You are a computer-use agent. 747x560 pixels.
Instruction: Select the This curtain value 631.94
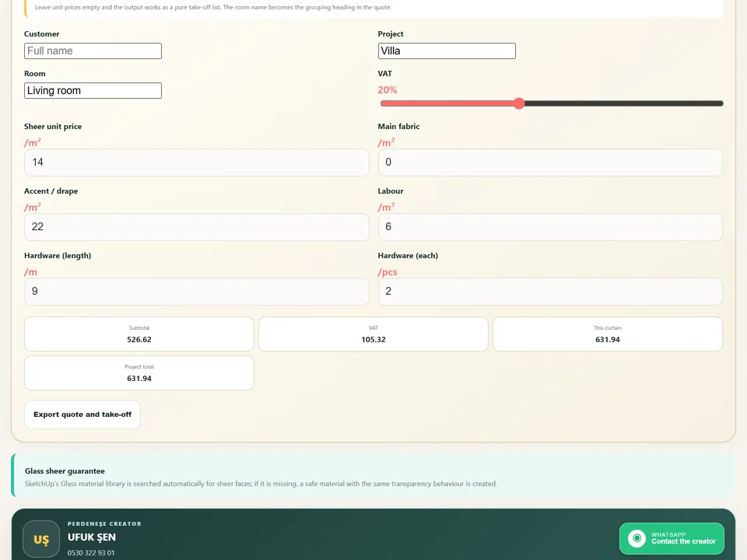[608, 340]
